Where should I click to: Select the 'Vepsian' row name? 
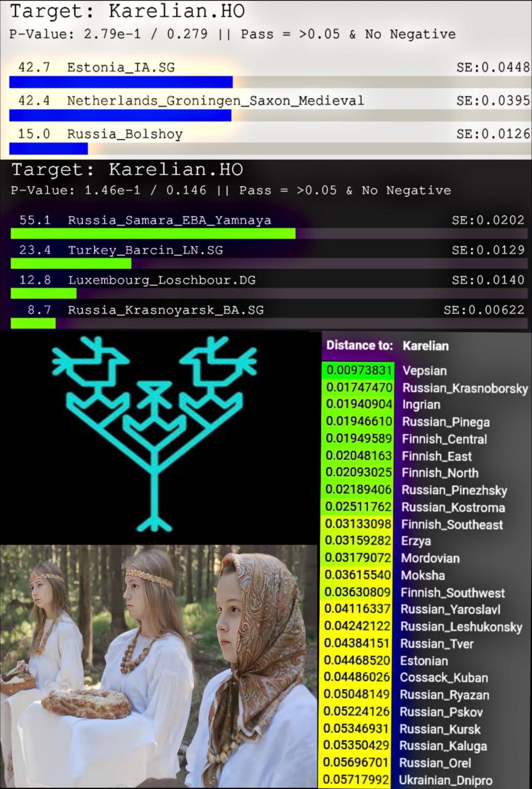(x=425, y=370)
